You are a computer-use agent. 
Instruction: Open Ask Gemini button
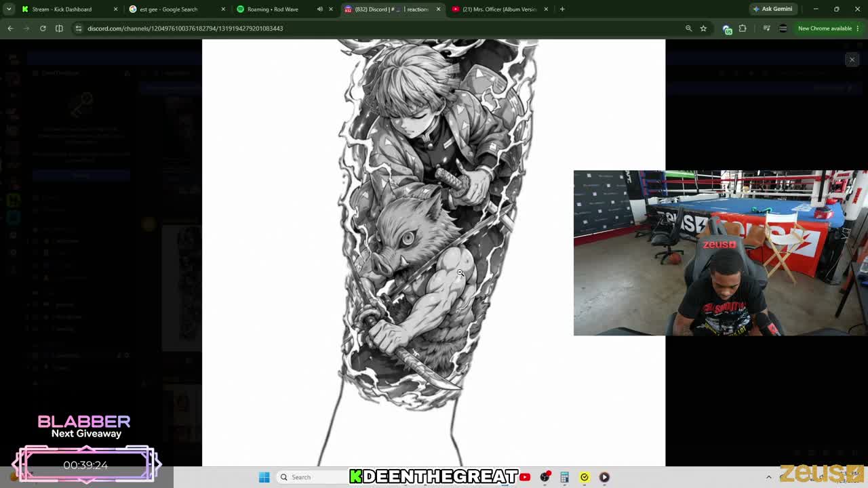pos(772,9)
